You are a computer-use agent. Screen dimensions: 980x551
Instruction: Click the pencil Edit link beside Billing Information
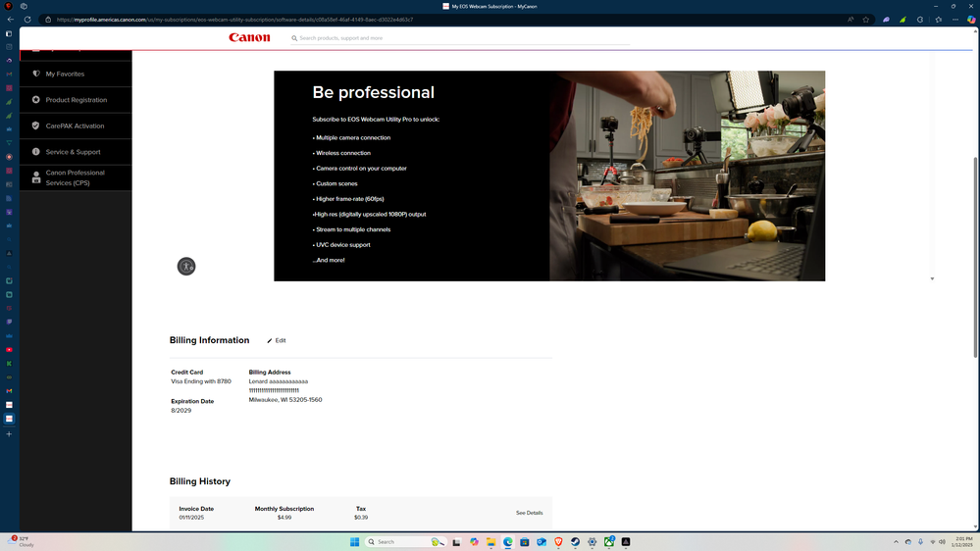[x=277, y=340]
